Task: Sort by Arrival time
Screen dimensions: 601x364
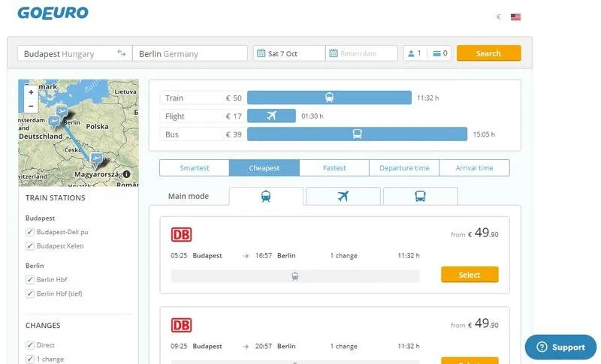Action: 474,167
